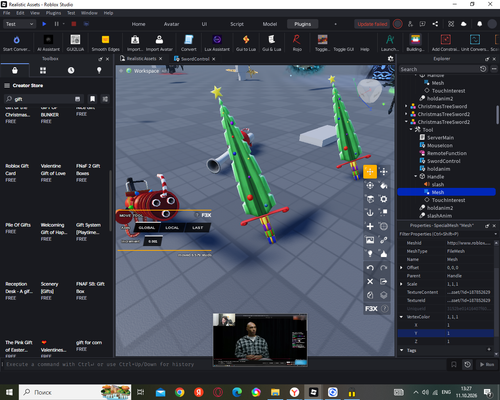Start the play test
Screen dimensions: 500x400
pyautogui.click(x=44, y=24)
